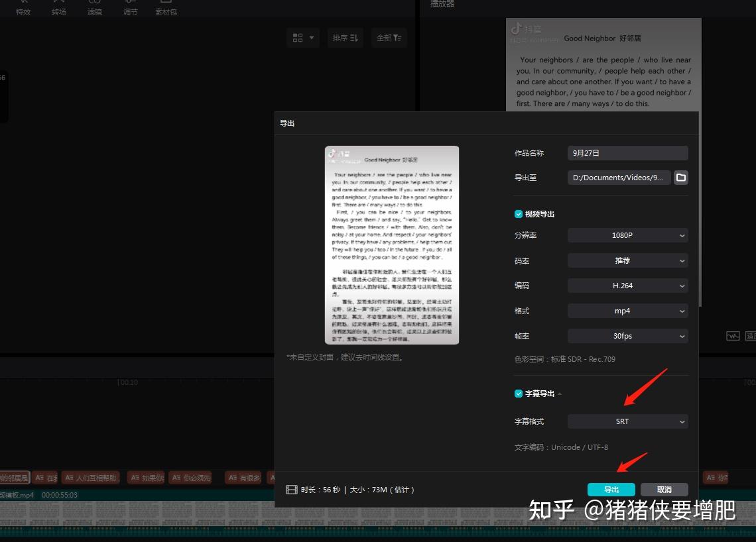Click the 排序 sort icon button
Screen dimensions: 756x542
[346, 38]
